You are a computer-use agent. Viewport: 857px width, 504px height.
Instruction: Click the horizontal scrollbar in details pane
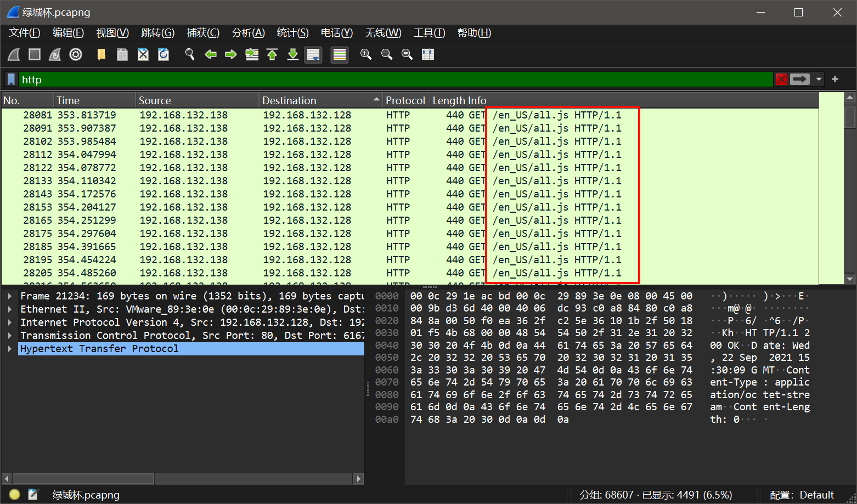[83, 479]
